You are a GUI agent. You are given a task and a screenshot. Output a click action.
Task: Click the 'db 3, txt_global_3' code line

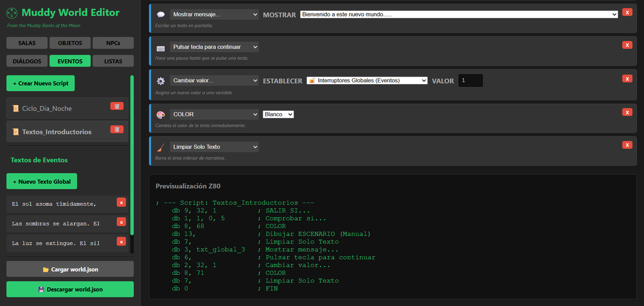pos(255,250)
